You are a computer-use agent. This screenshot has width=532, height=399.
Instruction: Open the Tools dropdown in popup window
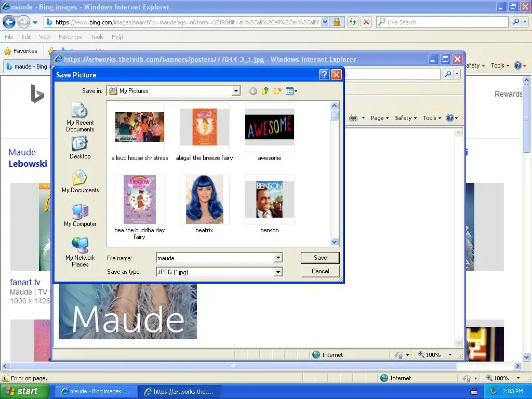point(432,118)
